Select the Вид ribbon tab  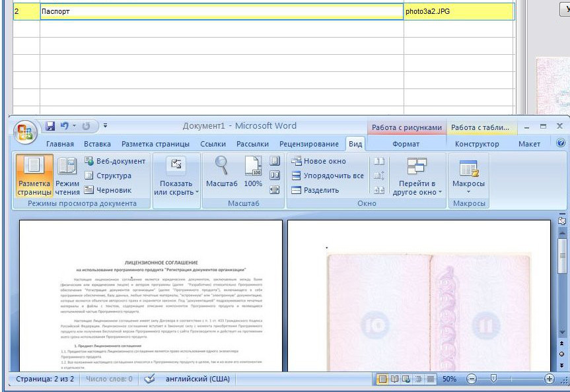pyautogui.click(x=355, y=144)
